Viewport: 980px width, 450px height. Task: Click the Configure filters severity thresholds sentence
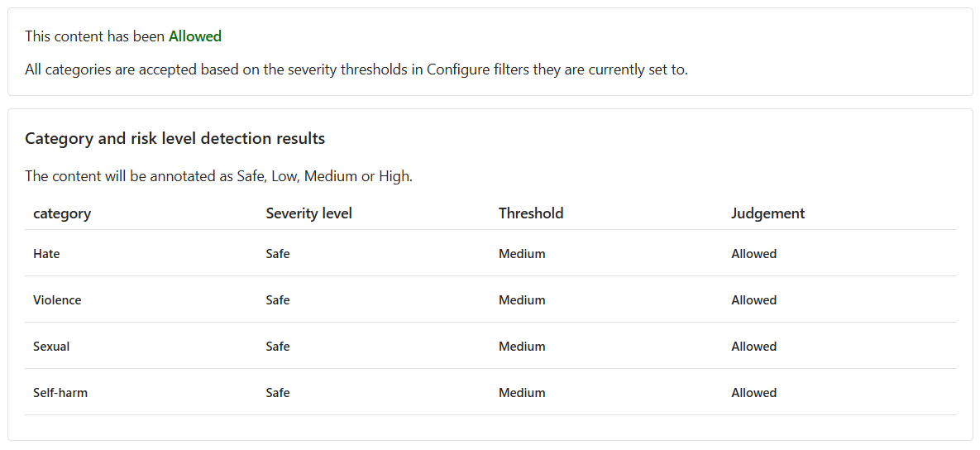pos(356,69)
